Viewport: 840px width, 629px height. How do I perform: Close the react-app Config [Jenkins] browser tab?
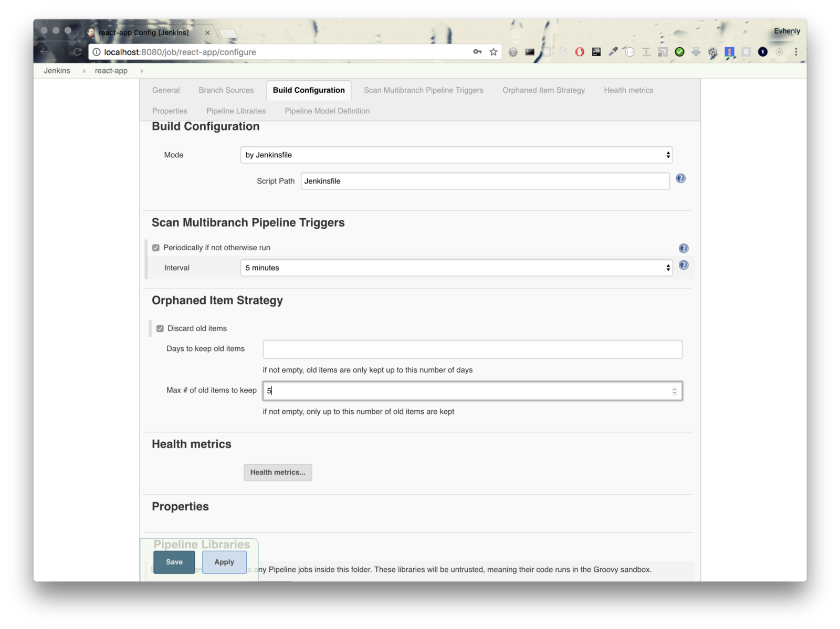click(x=207, y=33)
